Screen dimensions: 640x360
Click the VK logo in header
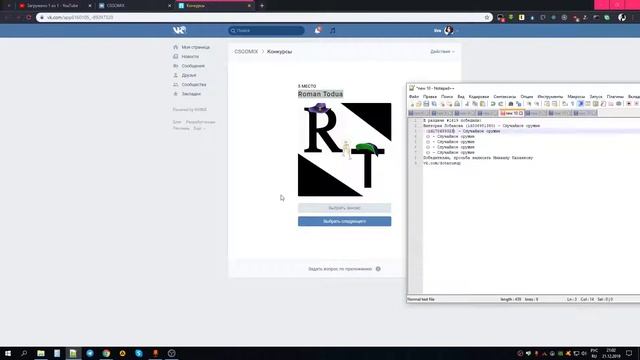(x=179, y=30)
